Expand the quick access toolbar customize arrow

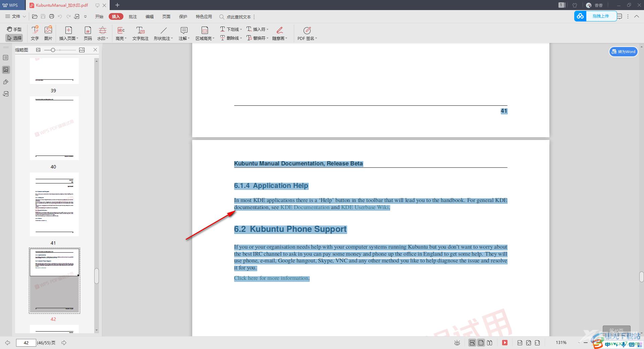tap(85, 16)
